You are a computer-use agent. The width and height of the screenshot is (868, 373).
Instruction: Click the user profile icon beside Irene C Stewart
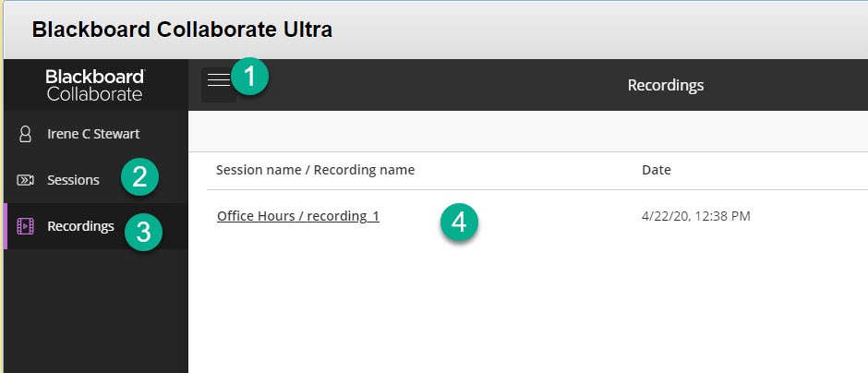[26, 134]
